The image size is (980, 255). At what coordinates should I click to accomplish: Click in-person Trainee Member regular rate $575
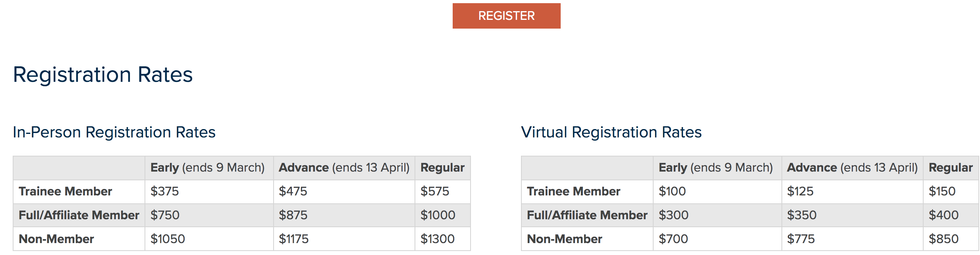click(435, 191)
